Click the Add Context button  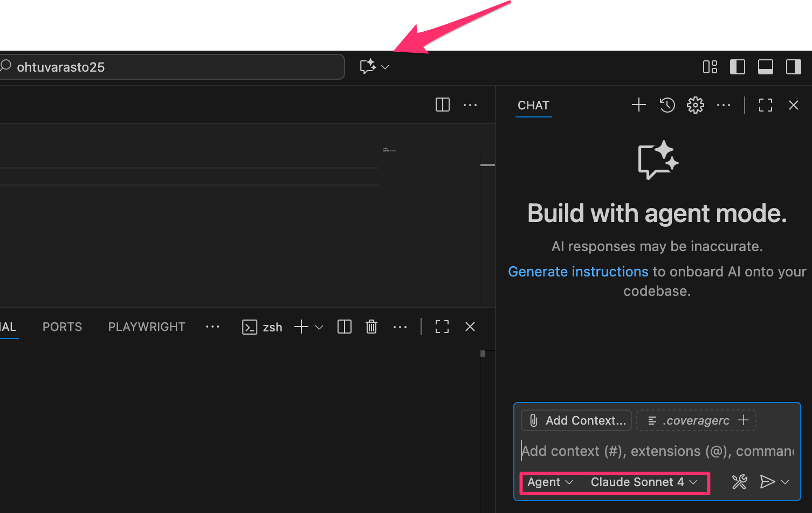pos(576,420)
